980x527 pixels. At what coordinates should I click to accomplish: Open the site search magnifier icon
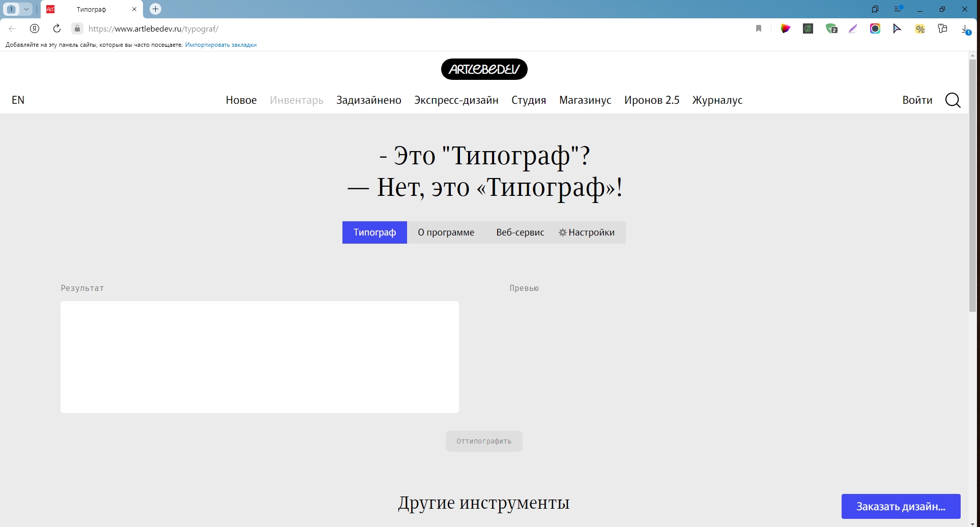pyautogui.click(x=953, y=100)
